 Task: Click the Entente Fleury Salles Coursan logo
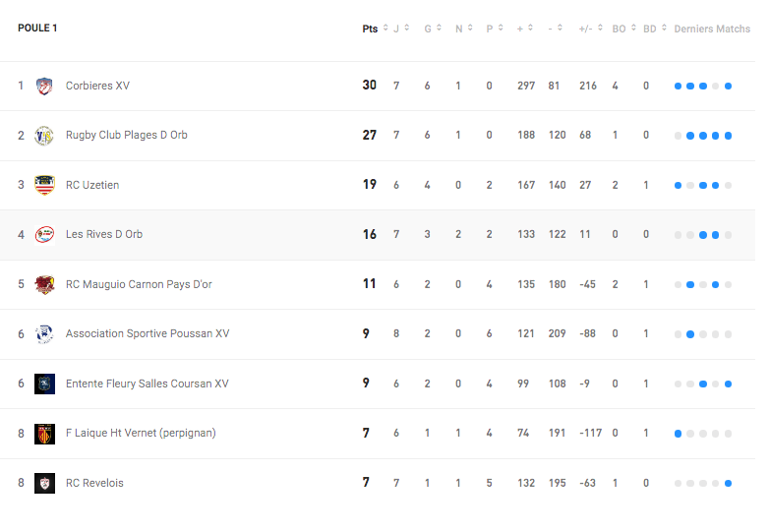tap(44, 384)
